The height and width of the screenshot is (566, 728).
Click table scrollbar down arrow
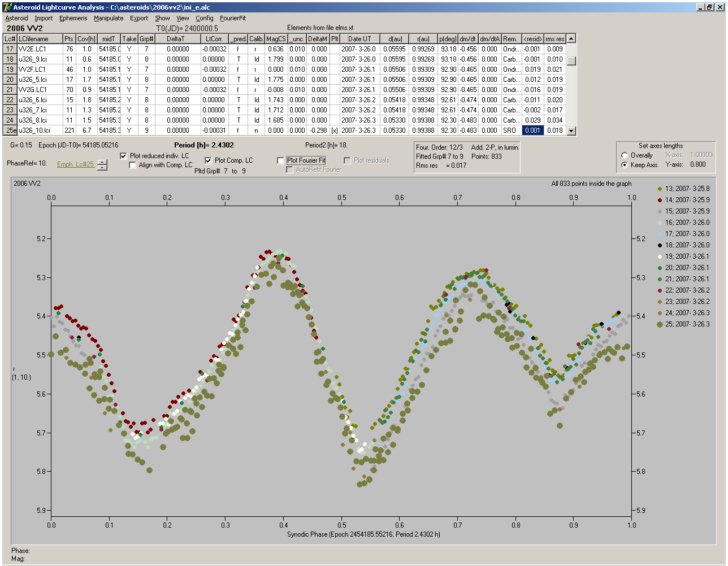pos(571,130)
